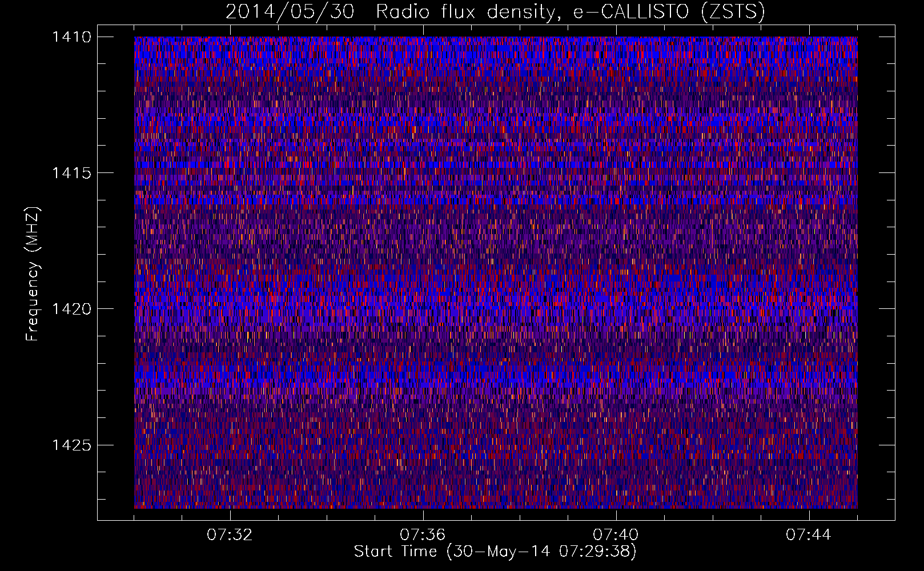Click the 07:32 time tick label
Screen dimensions: 924x571
(x=230, y=535)
